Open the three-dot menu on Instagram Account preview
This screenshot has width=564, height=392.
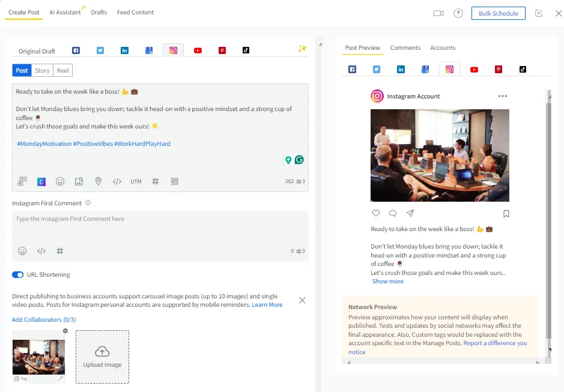click(x=503, y=96)
